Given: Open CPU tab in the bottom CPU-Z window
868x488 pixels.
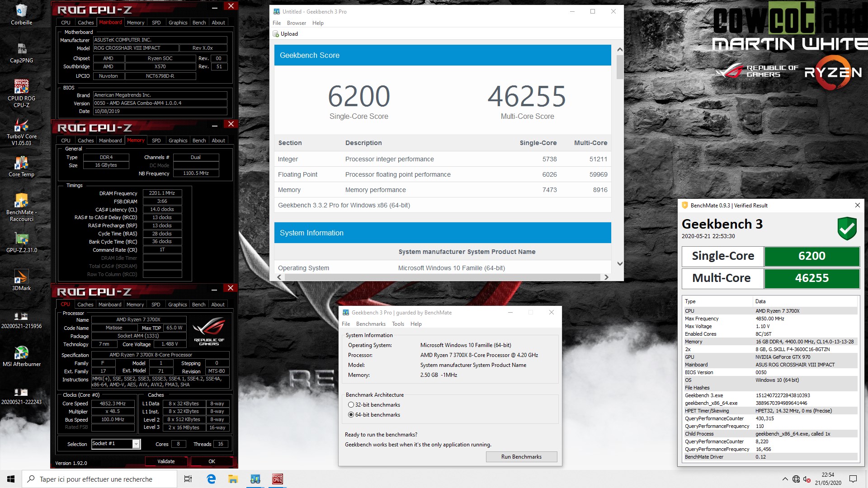Looking at the screenshot, I should coord(65,304).
